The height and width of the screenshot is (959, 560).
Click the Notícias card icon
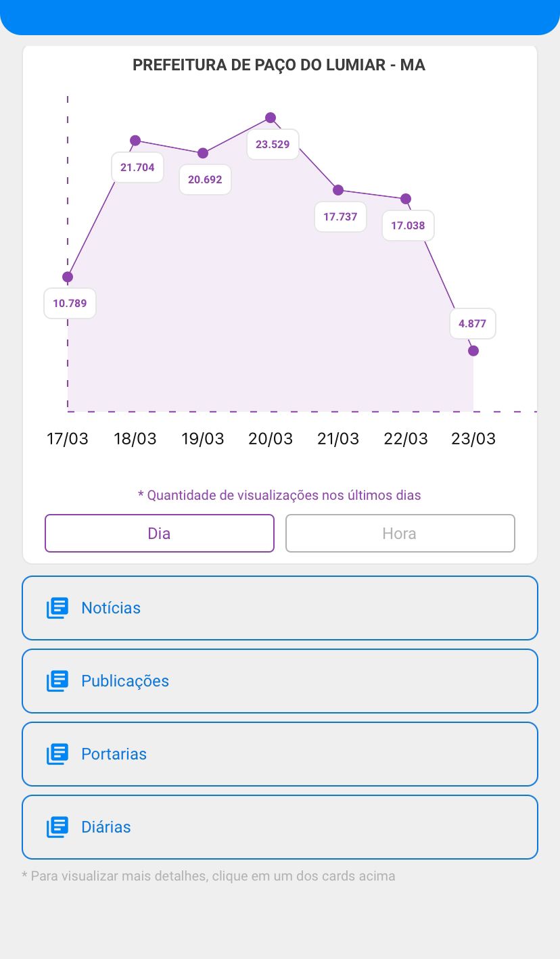57,608
